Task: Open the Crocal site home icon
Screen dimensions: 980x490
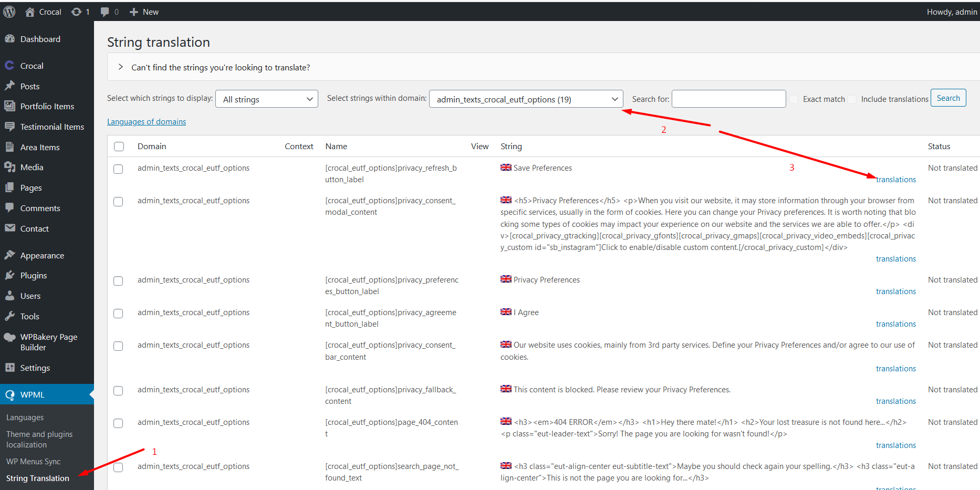Action: point(30,12)
